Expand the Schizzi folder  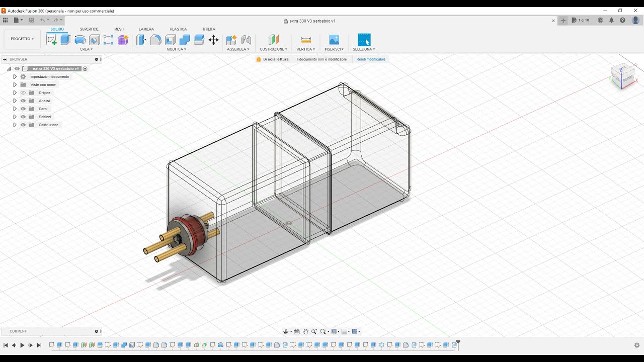(15, 117)
